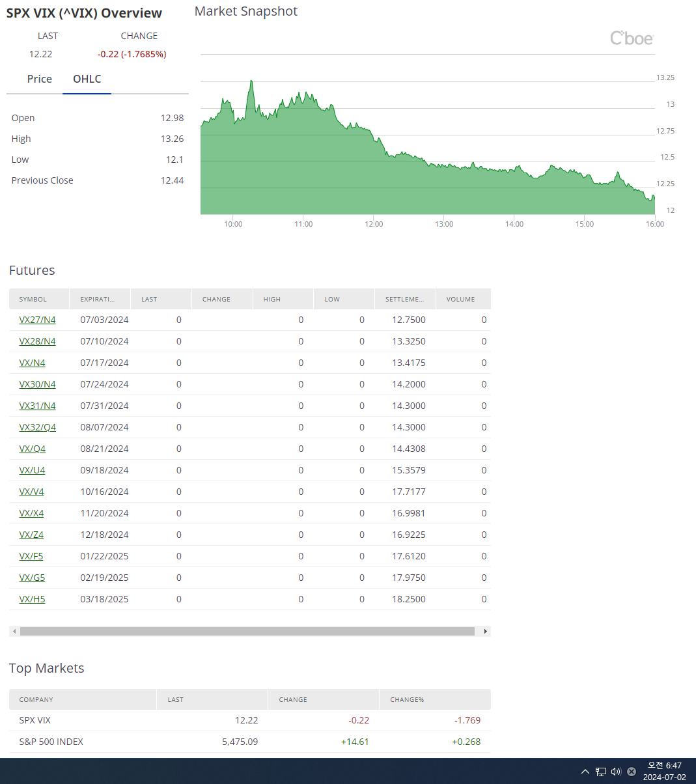This screenshot has width=696, height=784.
Task: Click the Cboe logo on chart
Action: pyautogui.click(x=632, y=38)
